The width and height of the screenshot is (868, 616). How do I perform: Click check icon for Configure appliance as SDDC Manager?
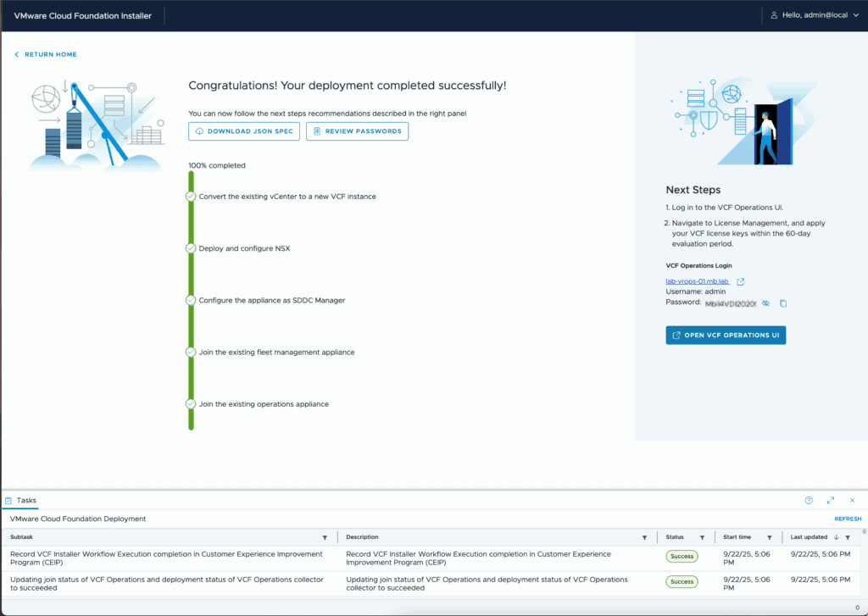191,300
